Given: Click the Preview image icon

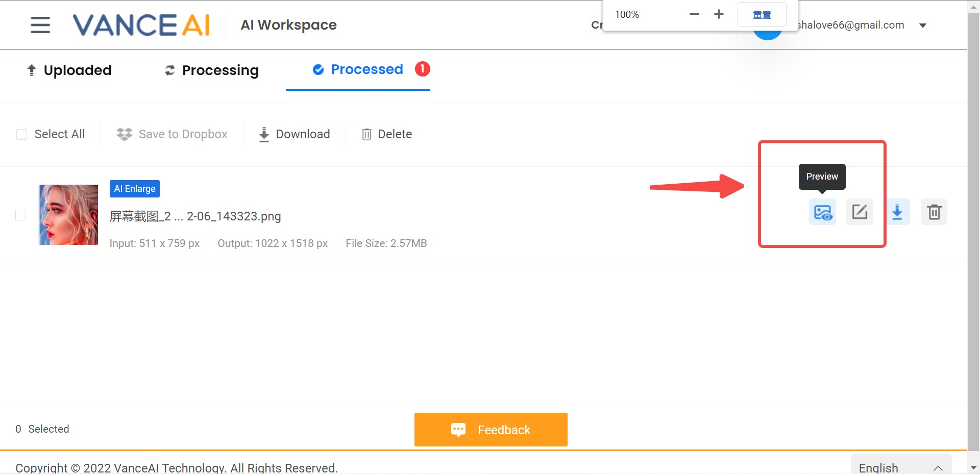Looking at the screenshot, I should coord(822,212).
